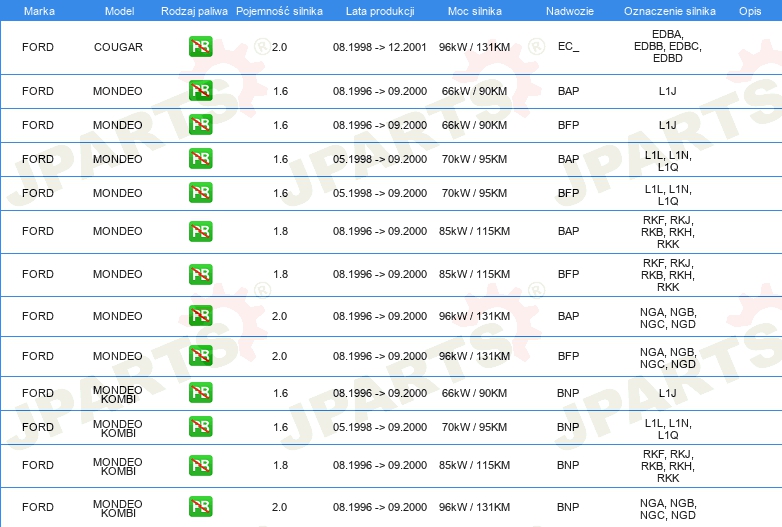Select the COUGAR model cell

click(x=118, y=47)
